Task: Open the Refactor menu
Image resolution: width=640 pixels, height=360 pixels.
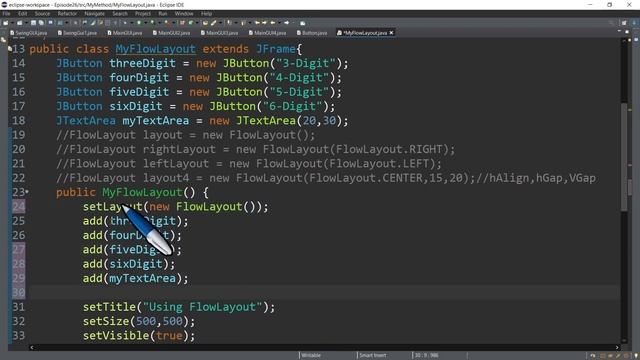Action: 67,13
